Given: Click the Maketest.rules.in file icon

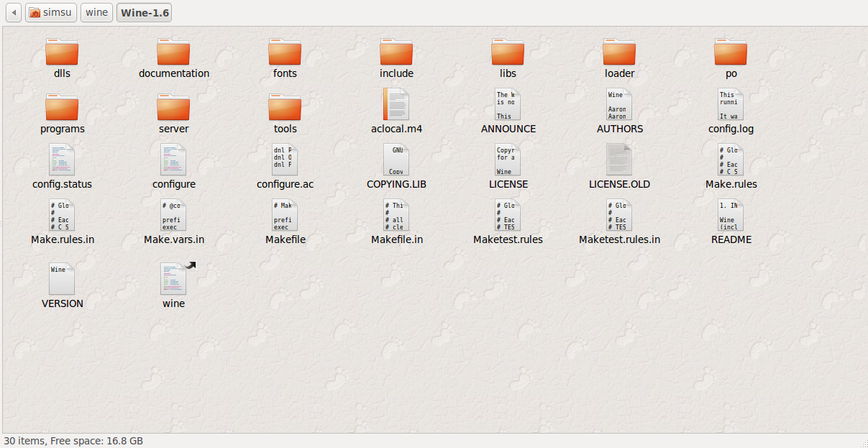Looking at the screenshot, I should [619, 215].
